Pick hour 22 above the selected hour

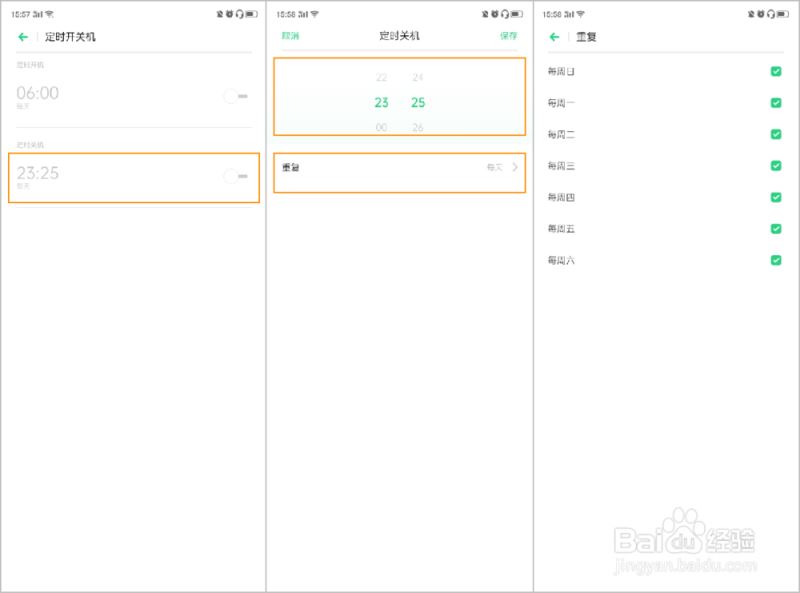point(381,78)
